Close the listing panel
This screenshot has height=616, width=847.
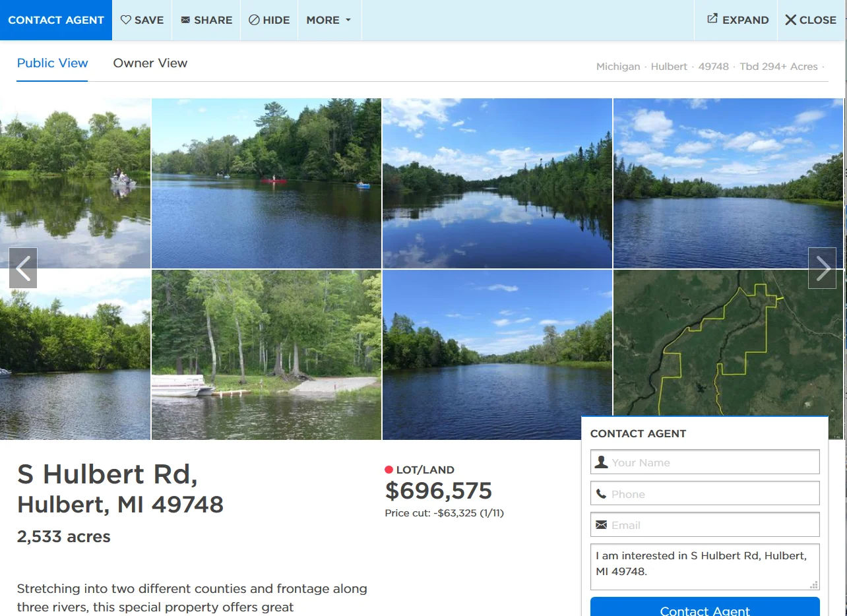811,20
